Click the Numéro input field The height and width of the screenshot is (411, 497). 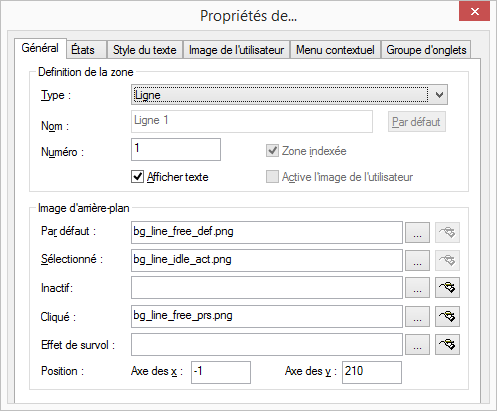[x=176, y=149]
